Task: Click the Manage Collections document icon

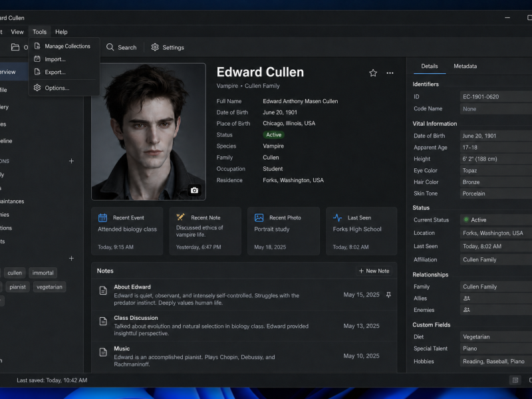Action: click(x=37, y=46)
